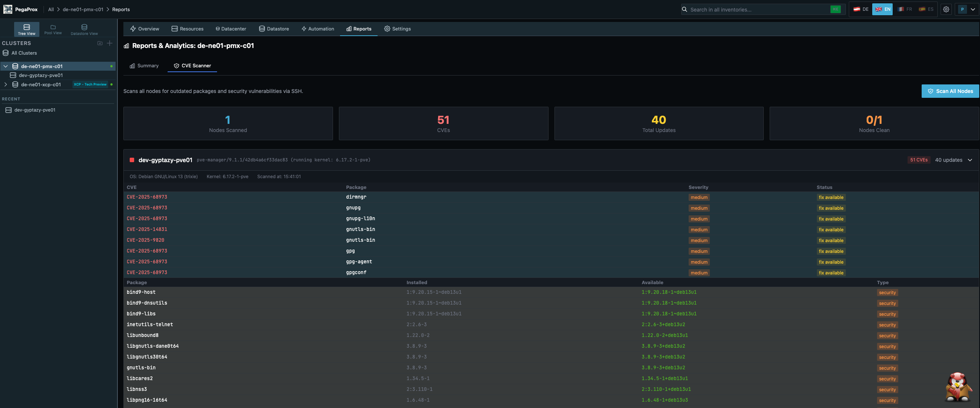Click the CVE Scanner shield icon
Image resolution: width=980 pixels, height=408 pixels.
[176, 65]
